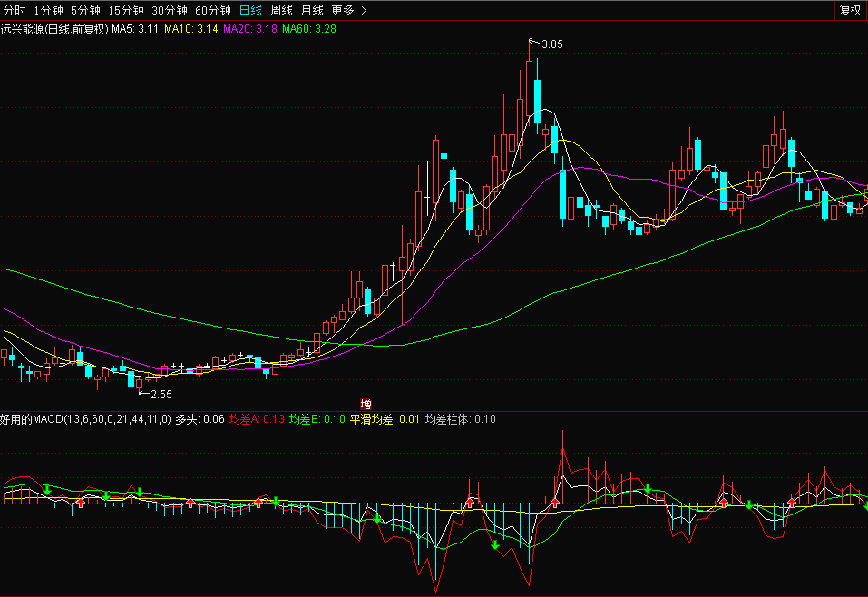Click the arrow marker at low 2.55

point(142,394)
